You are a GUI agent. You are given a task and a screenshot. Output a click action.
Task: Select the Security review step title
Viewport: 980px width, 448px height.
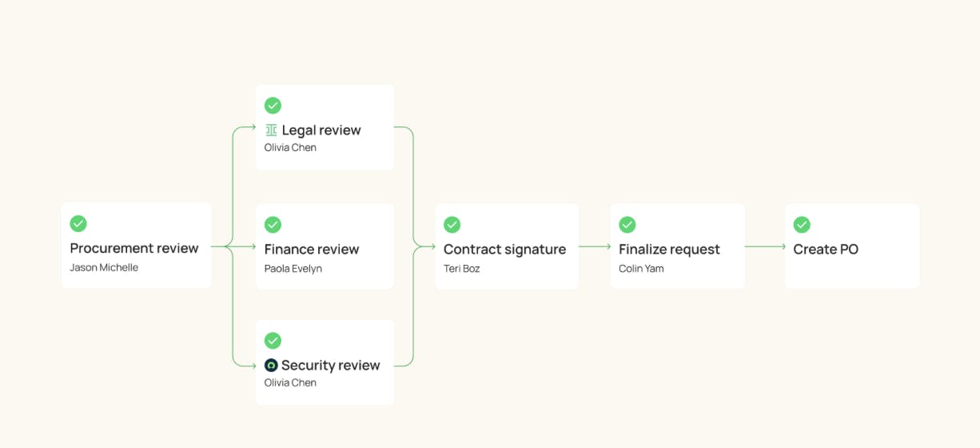pos(330,366)
